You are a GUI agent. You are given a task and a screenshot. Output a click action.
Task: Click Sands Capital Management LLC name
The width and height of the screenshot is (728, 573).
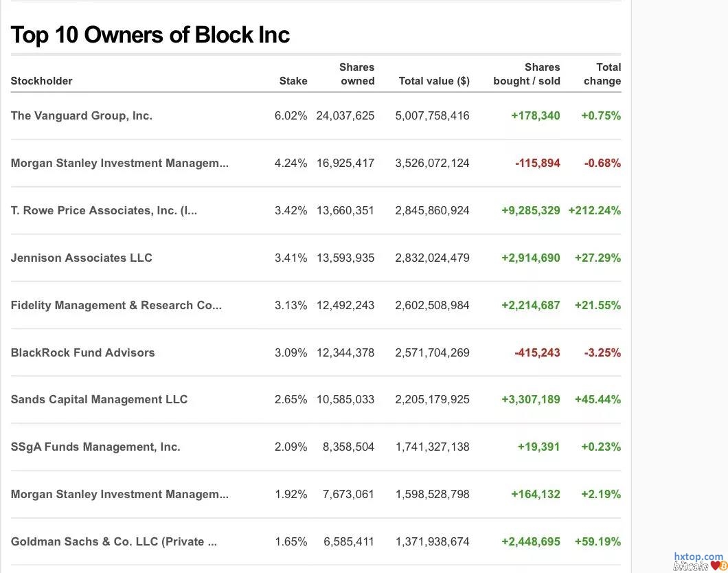[99, 399]
